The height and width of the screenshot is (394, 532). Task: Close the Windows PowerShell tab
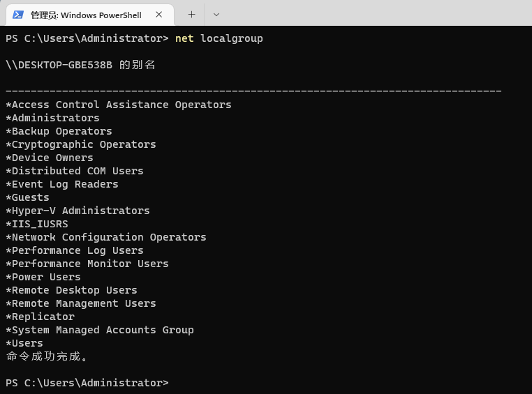click(x=159, y=14)
